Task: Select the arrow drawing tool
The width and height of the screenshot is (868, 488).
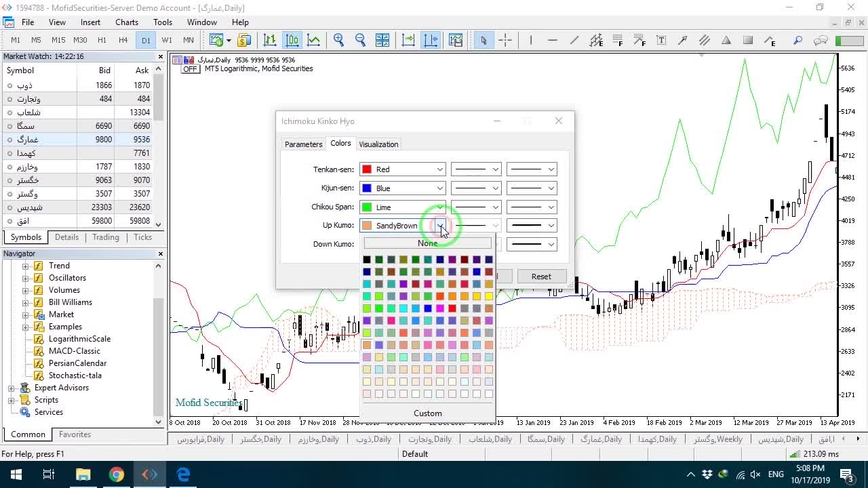Action: (x=683, y=41)
